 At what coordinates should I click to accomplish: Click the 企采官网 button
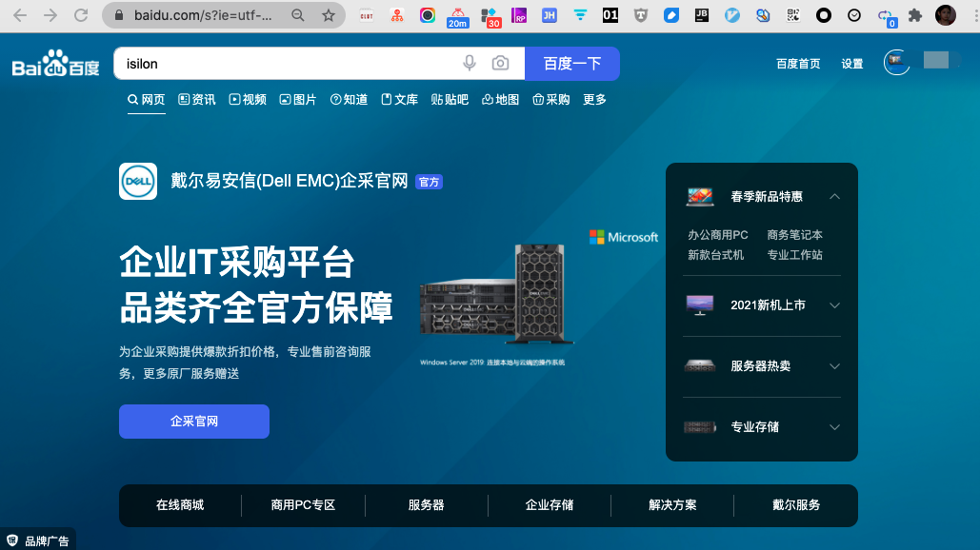pyautogui.click(x=194, y=421)
